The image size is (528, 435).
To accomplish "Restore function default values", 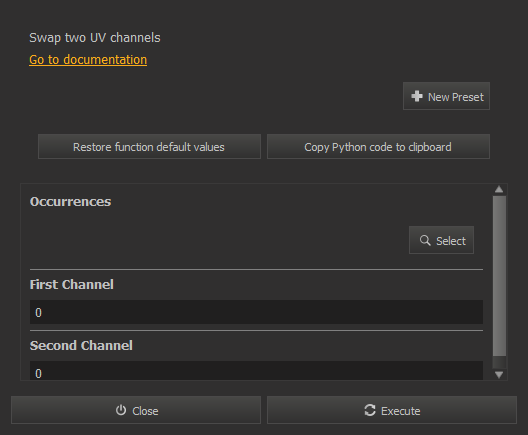I will [x=149, y=146].
